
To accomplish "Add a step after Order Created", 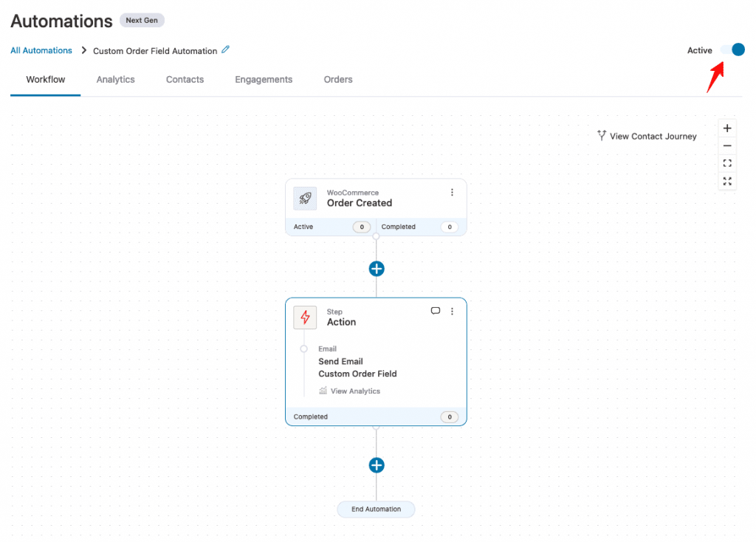I will point(377,269).
